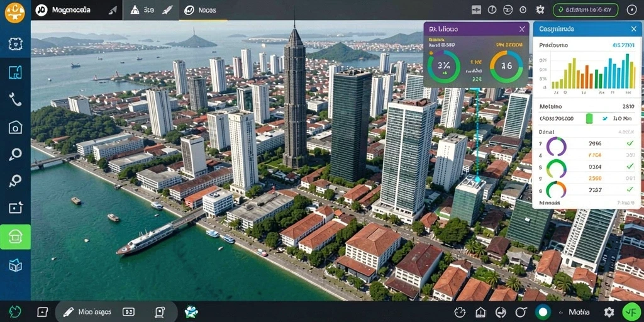The height and width of the screenshot is (322, 644).
Task: Click the open book icon at sidebar bottom
Action: tap(15, 266)
